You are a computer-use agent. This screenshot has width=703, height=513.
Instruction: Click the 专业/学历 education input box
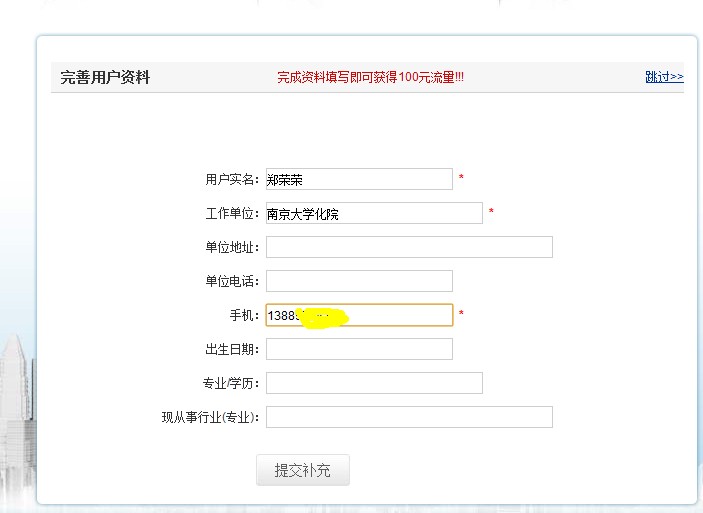[374, 383]
